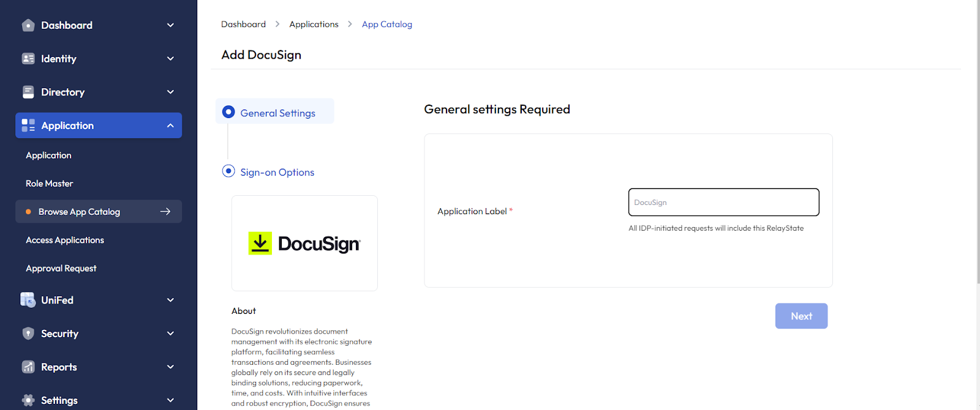Image resolution: width=980 pixels, height=410 pixels.
Task: Open Approval Request in sidebar
Action: [x=61, y=268]
